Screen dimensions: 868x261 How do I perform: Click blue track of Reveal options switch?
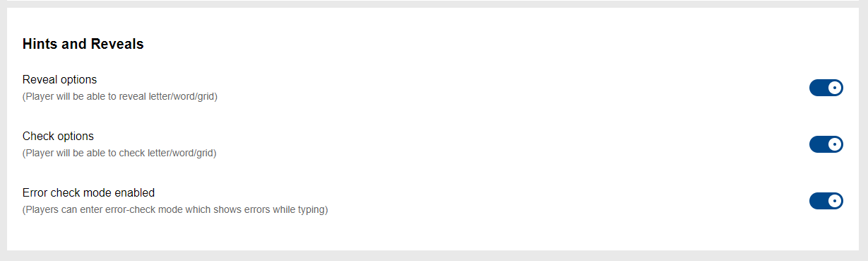[819, 88]
